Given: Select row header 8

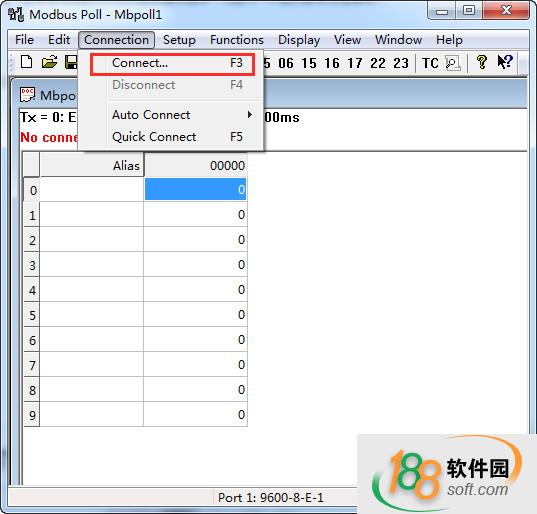Looking at the screenshot, I should (32, 390).
